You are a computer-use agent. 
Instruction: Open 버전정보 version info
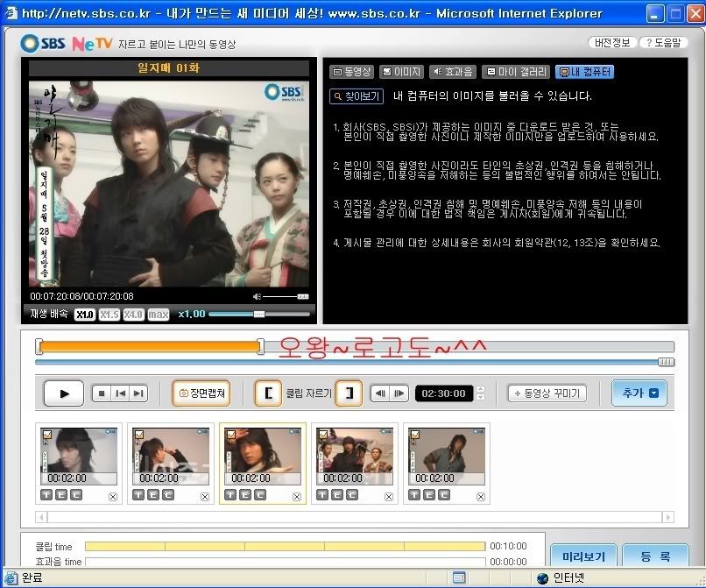click(612, 43)
